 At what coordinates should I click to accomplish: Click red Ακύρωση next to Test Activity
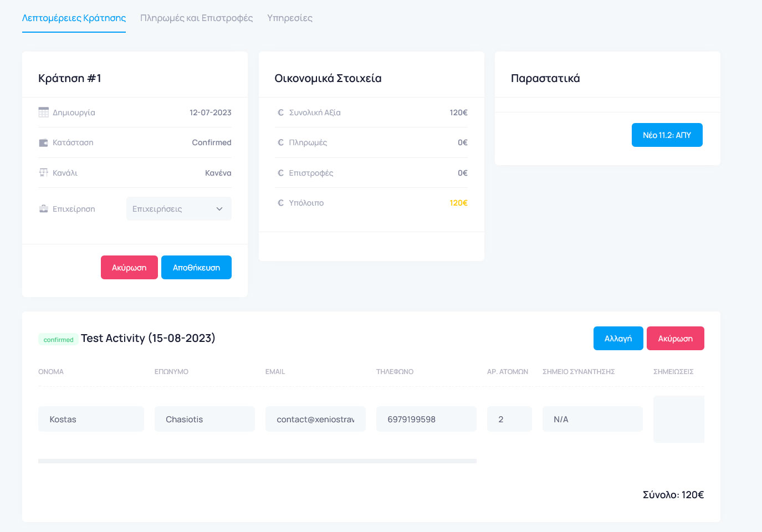coord(675,339)
